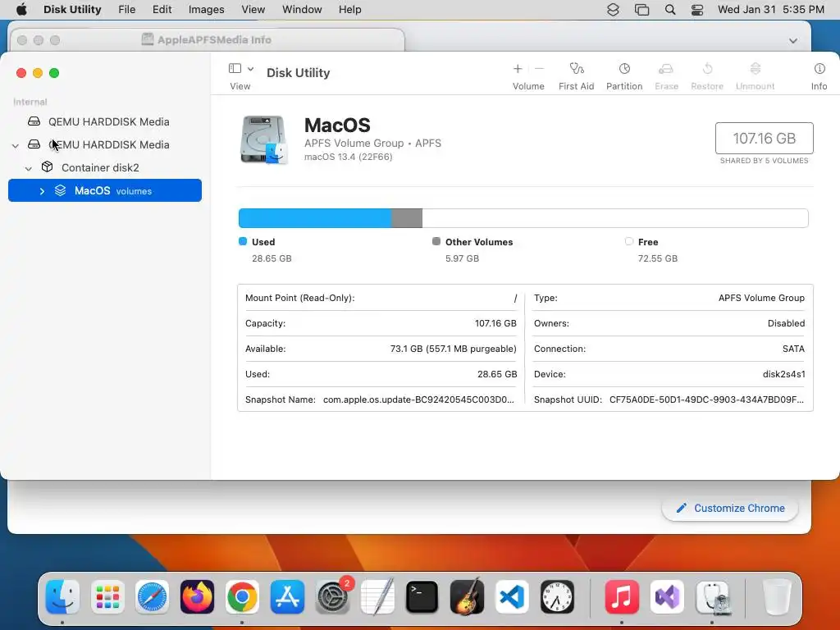Click the Snapshot UUID value text
This screenshot has height=630, width=840.
click(706, 399)
